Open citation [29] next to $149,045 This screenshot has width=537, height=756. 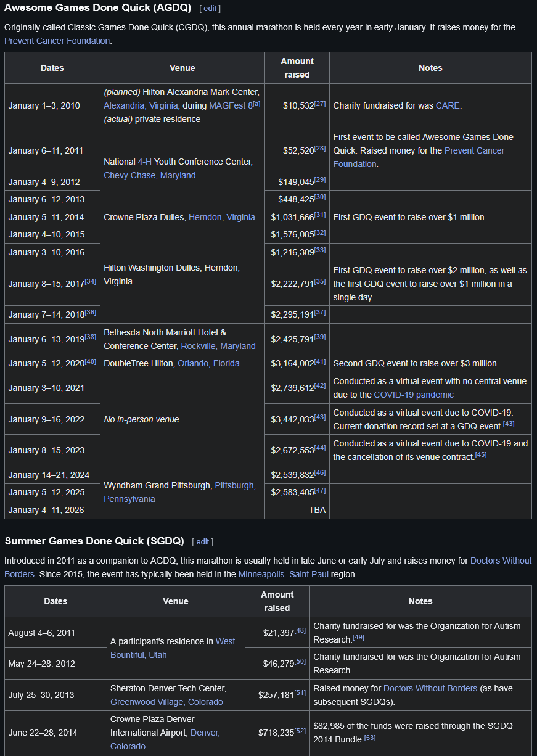point(320,180)
